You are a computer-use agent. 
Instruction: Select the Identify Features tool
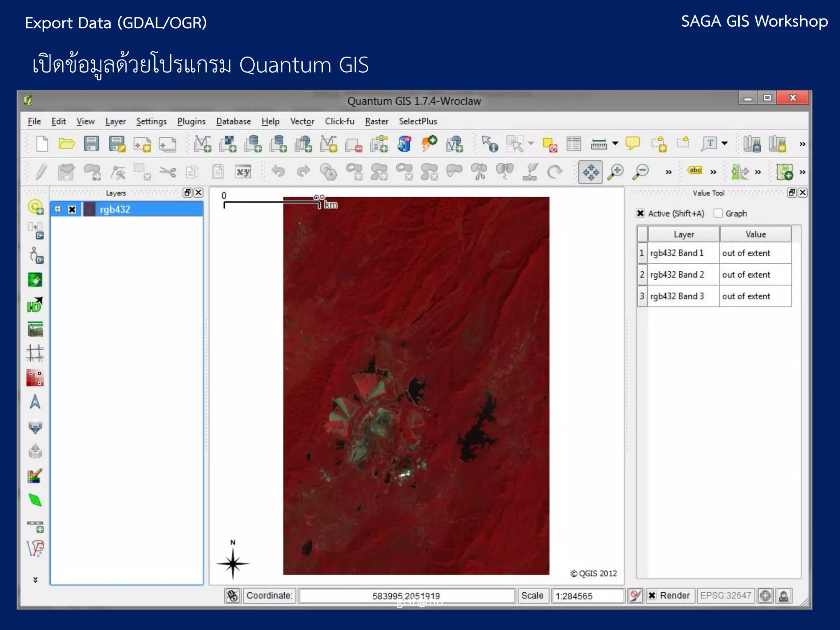click(x=490, y=144)
